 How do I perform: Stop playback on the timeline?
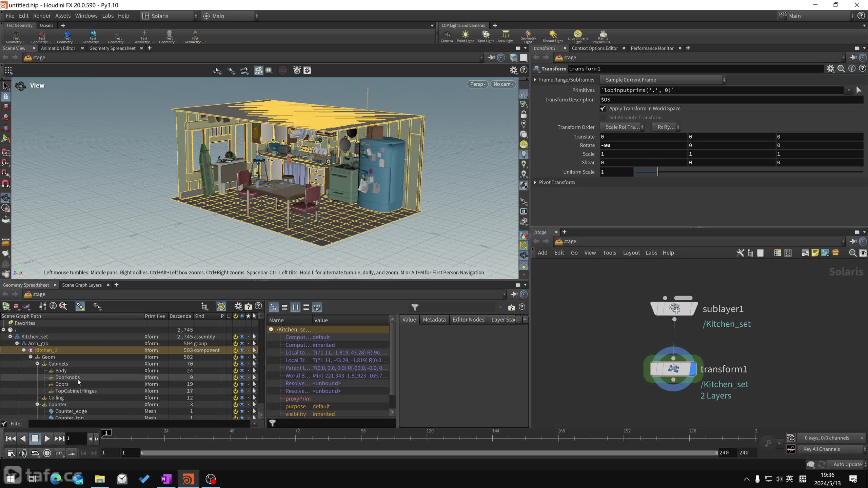click(35, 439)
